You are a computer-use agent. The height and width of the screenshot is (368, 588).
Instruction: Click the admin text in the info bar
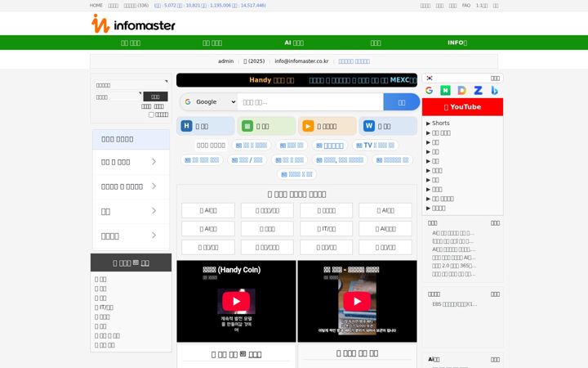tap(225, 61)
